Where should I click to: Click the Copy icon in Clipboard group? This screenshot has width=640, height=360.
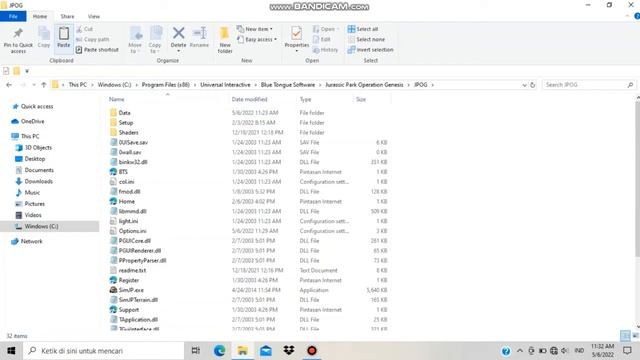44,33
